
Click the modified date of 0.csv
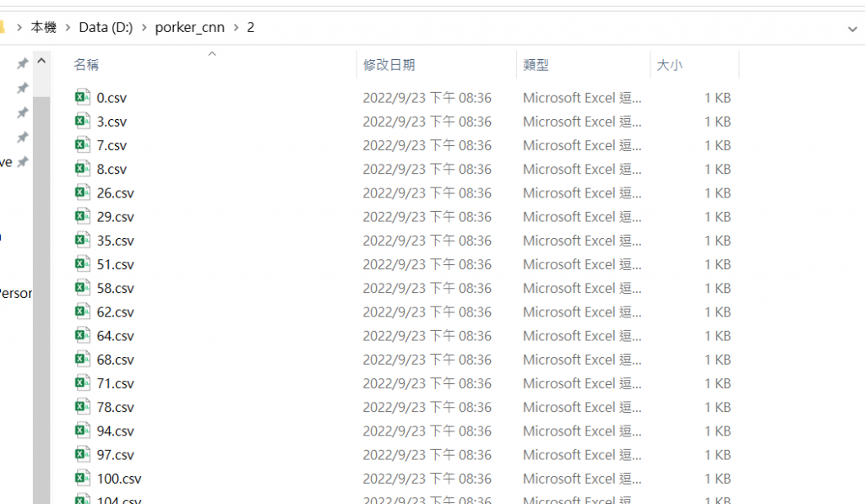(427, 98)
